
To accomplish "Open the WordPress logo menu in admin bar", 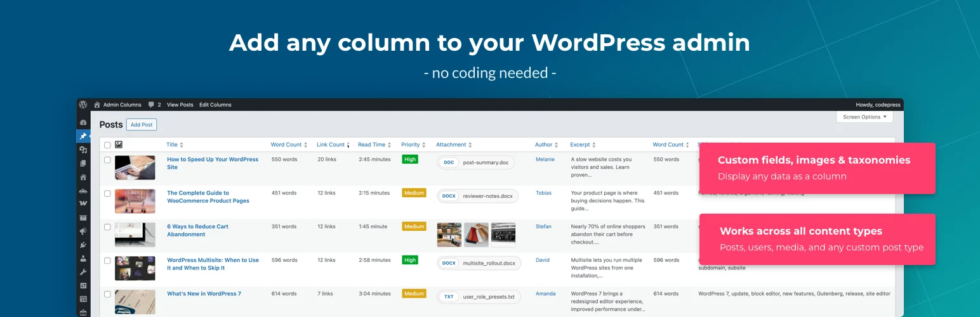I will [x=83, y=105].
